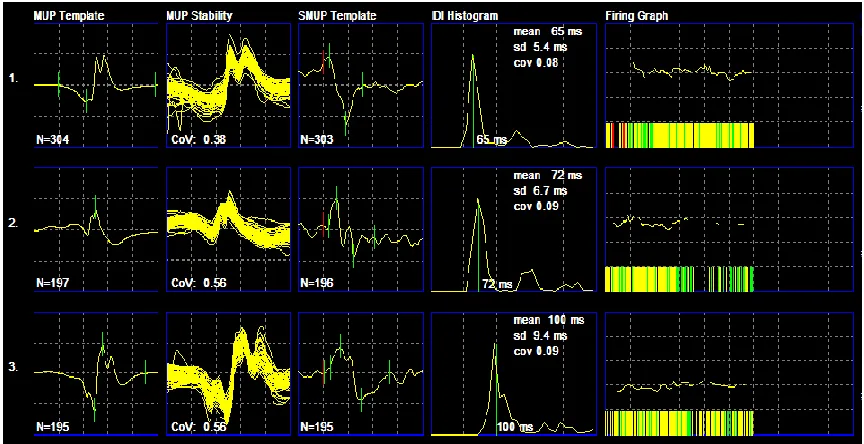This screenshot has height=444, width=864.
Task: Select row number 2 label
Action: pyautogui.click(x=14, y=223)
